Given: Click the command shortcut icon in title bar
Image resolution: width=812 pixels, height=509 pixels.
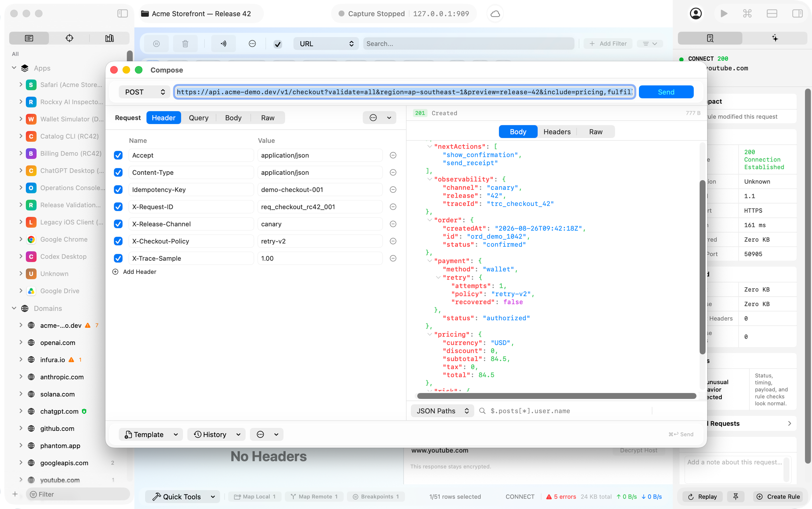Looking at the screenshot, I should pos(747,14).
